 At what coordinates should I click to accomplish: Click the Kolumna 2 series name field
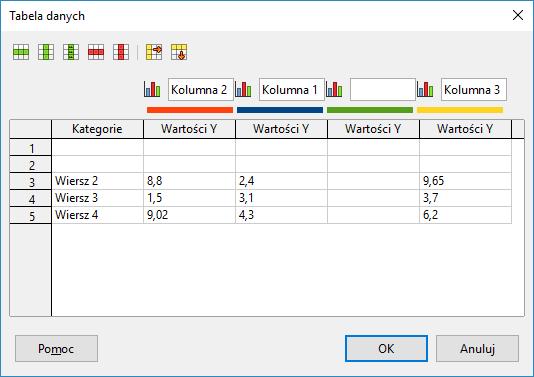[201, 90]
